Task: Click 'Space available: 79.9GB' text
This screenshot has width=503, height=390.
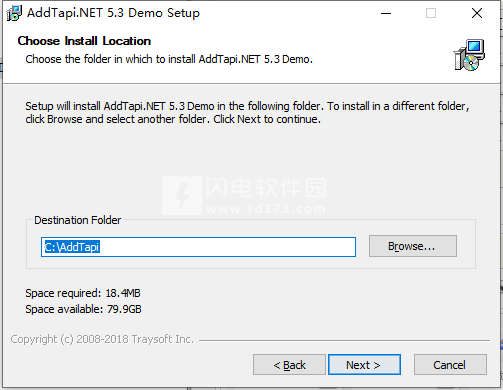Action: point(83,309)
